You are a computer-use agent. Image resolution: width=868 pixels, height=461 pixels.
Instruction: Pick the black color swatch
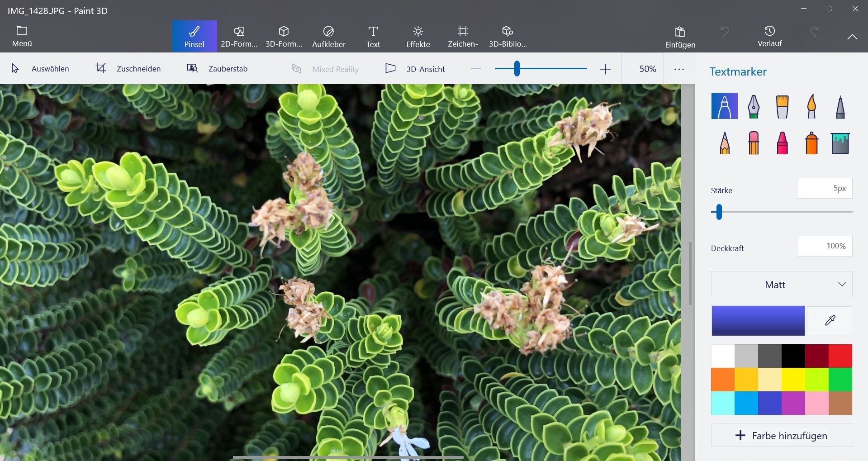coord(793,356)
